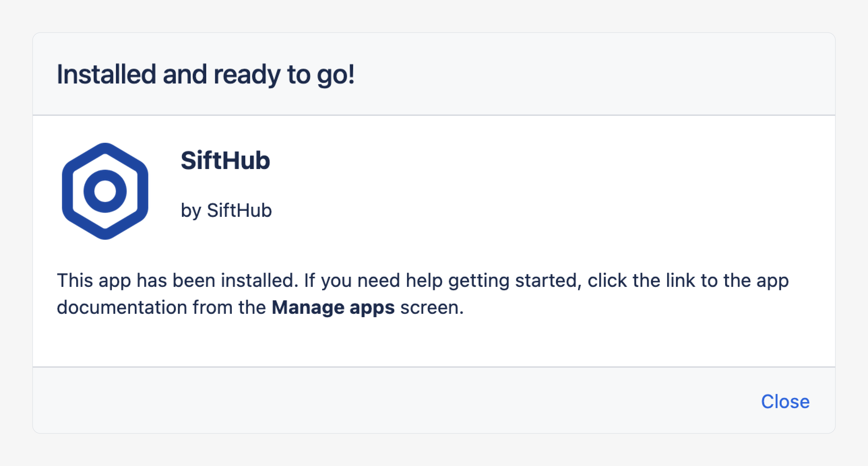The height and width of the screenshot is (466, 868).
Task: Click "to the app" at the first line's end
Action: pyautogui.click(x=745, y=280)
